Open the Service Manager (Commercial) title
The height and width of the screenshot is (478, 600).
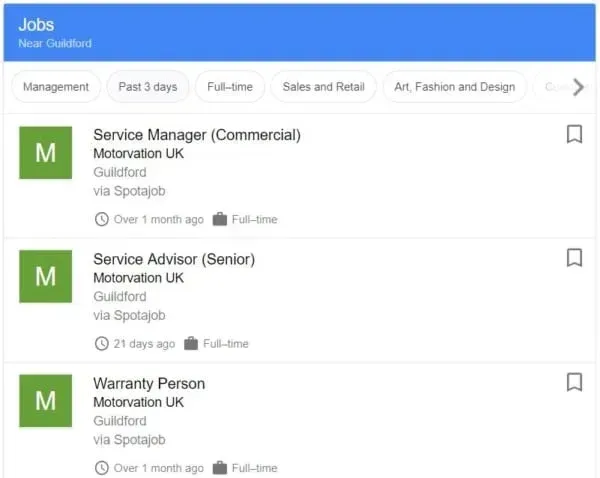pyautogui.click(x=197, y=135)
